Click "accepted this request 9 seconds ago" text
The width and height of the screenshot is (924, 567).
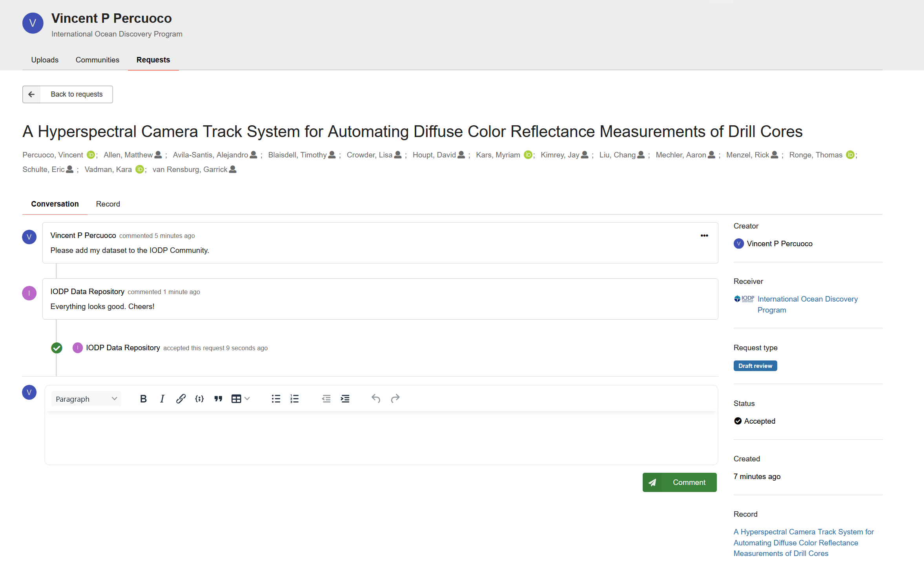tap(215, 348)
